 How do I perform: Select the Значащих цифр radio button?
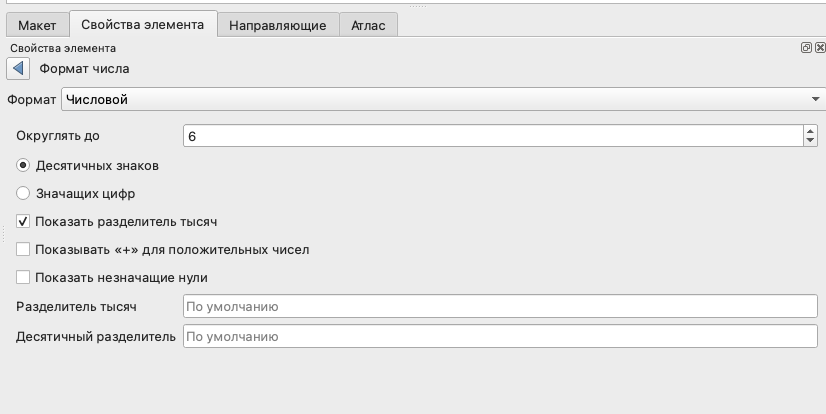coord(23,193)
